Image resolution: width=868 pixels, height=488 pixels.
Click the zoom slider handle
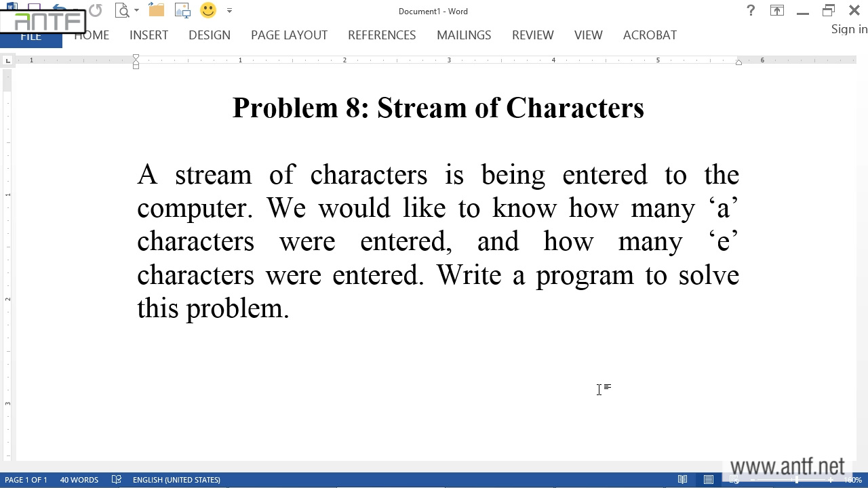click(797, 480)
